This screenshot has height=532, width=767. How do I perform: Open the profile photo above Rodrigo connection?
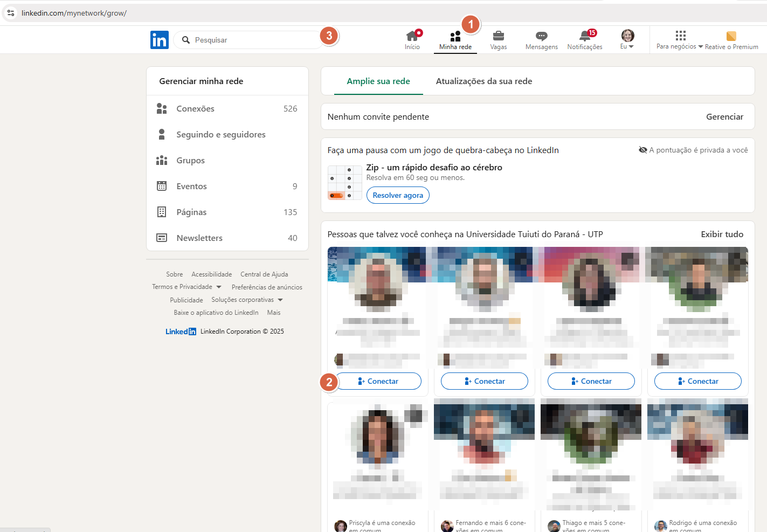click(x=697, y=437)
